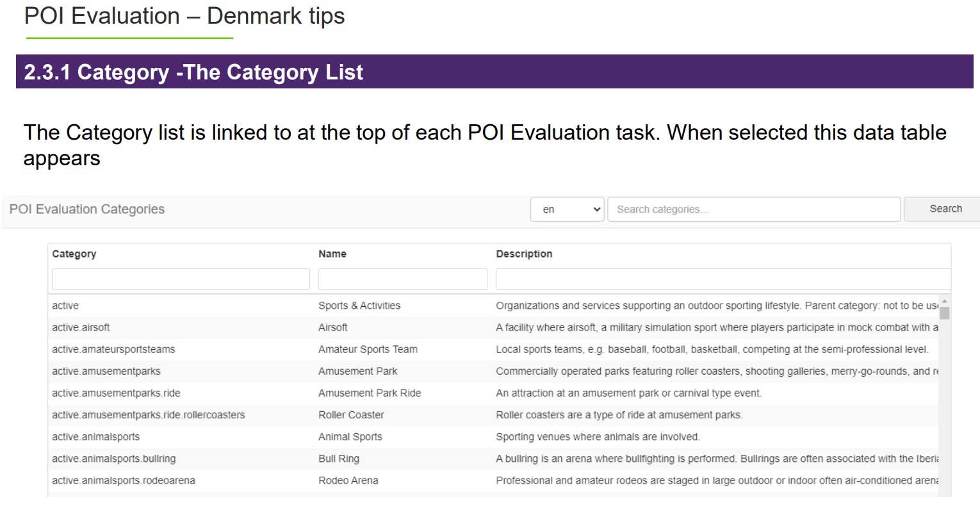Select the active.airsoft category row
The height and width of the screenshot is (508, 980).
click(494, 327)
